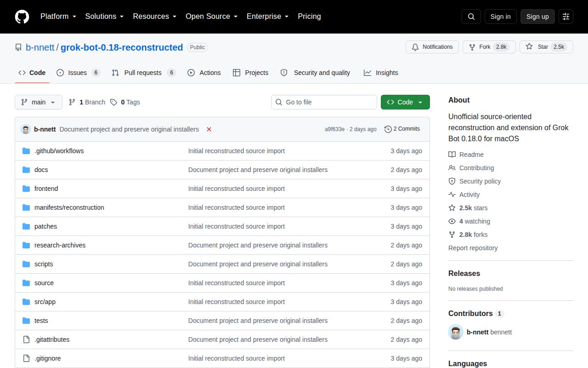Click the docs folder icon
The image size is (588, 368).
[x=26, y=170]
